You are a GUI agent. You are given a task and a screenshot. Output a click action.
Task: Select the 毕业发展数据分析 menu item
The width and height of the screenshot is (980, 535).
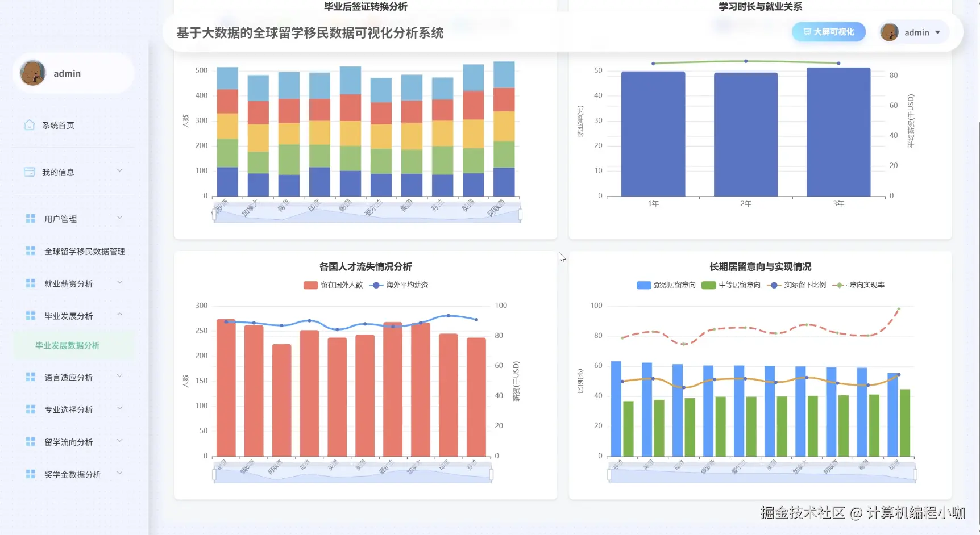tap(67, 345)
